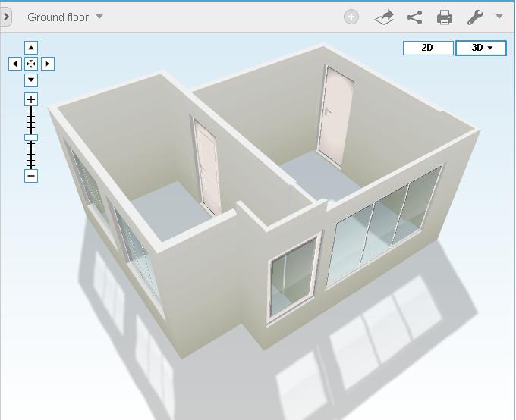Open the wrench settings tool

475,17
